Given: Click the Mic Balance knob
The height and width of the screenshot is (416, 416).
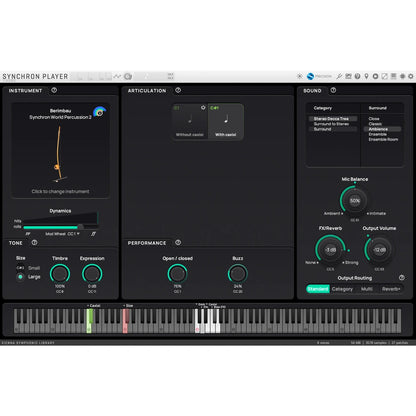Looking at the screenshot, I should click(355, 201).
